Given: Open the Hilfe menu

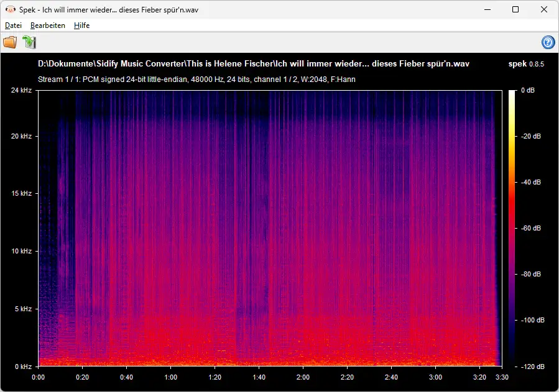Looking at the screenshot, I should (x=81, y=25).
